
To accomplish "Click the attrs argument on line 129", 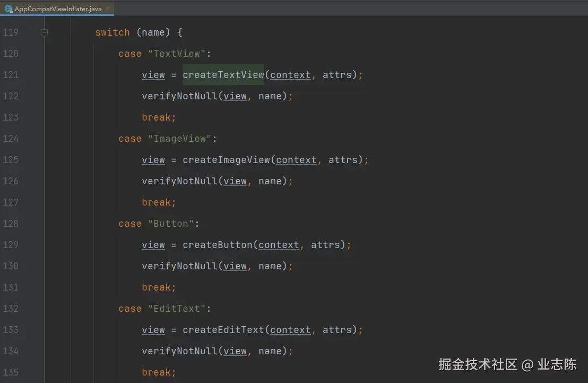I will 325,244.
